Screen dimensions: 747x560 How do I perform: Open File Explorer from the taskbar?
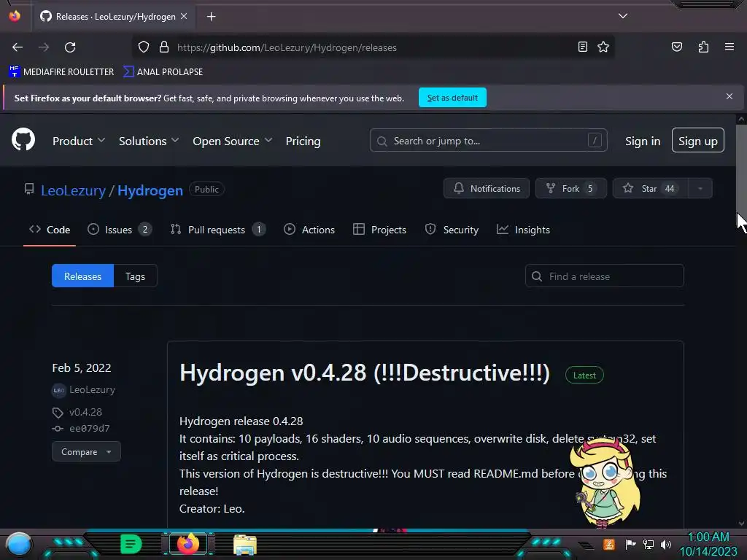(245, 545)
